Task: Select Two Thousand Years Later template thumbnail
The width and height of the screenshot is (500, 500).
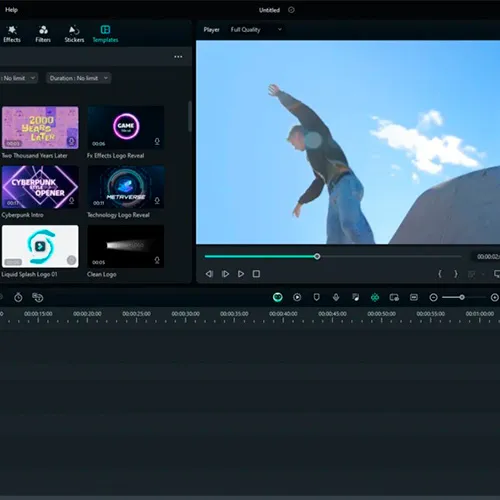Action: 40,128
